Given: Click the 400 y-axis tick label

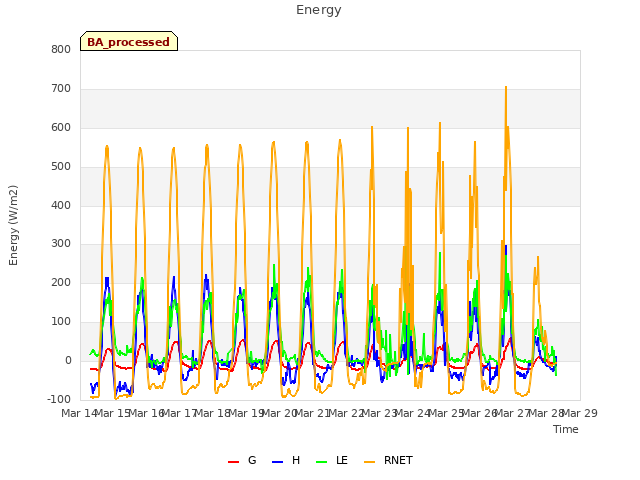Looking at the screenshot, I should (61, 205).
